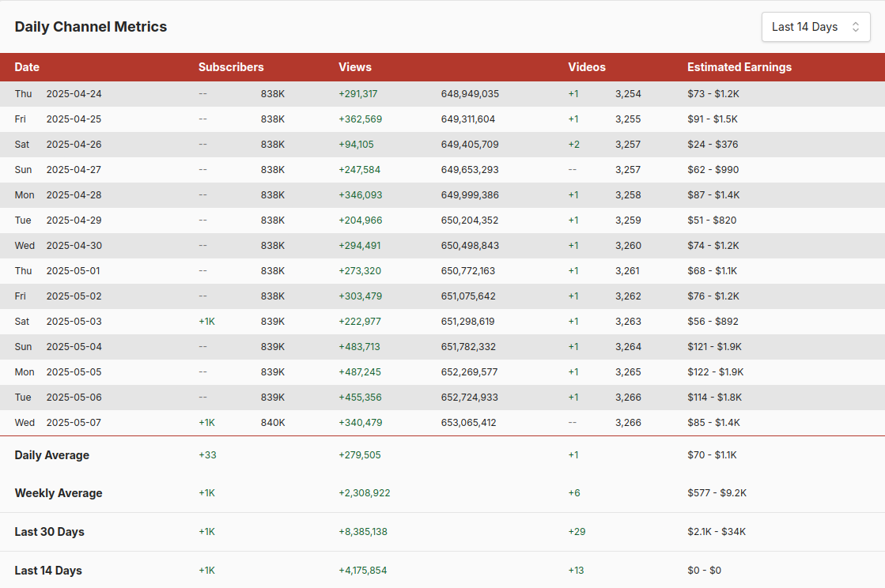Click views gain +362,569
Image resolution: width=885 pixels, height=588 pixels.
click(x=360, y=119)
